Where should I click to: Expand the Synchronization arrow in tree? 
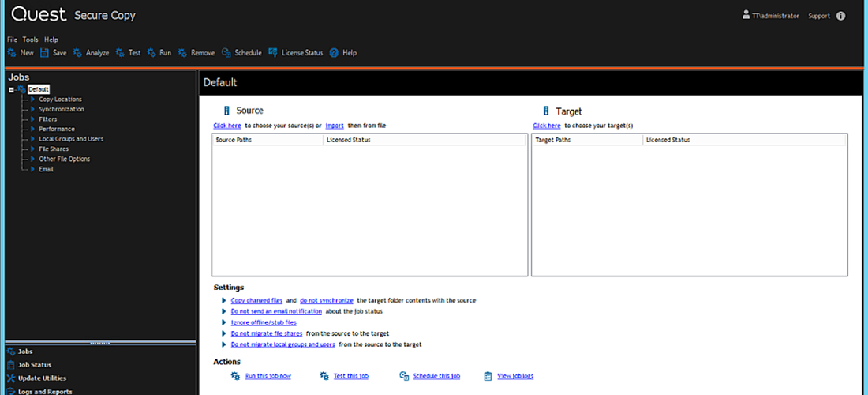click(32, 109)
